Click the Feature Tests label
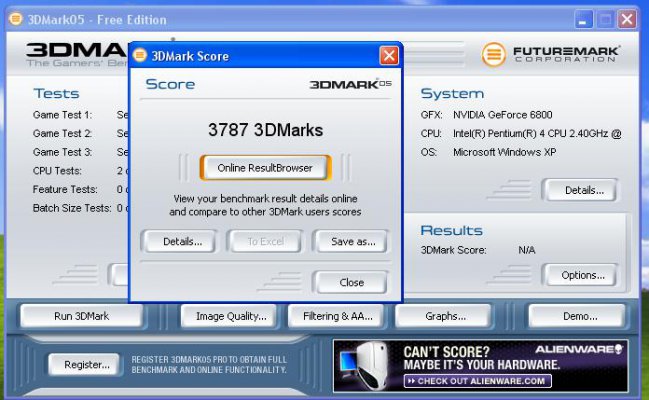This screenshot has height=400, width=649. (65, 189)
